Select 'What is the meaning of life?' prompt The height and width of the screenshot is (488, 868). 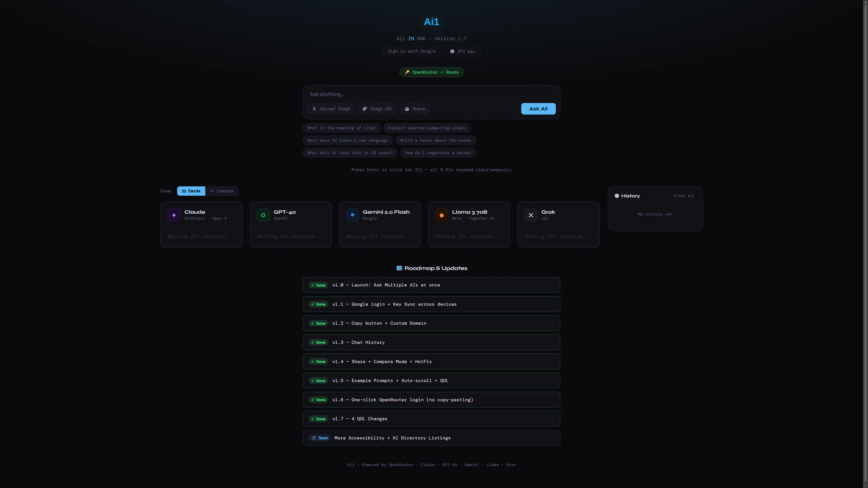341,128
